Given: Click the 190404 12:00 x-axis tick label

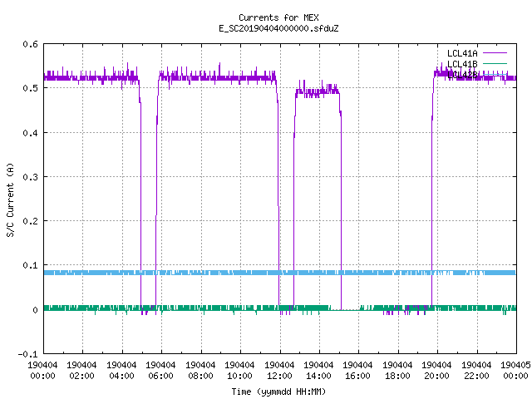Looking at the screenshot, I should click(279, 371).
